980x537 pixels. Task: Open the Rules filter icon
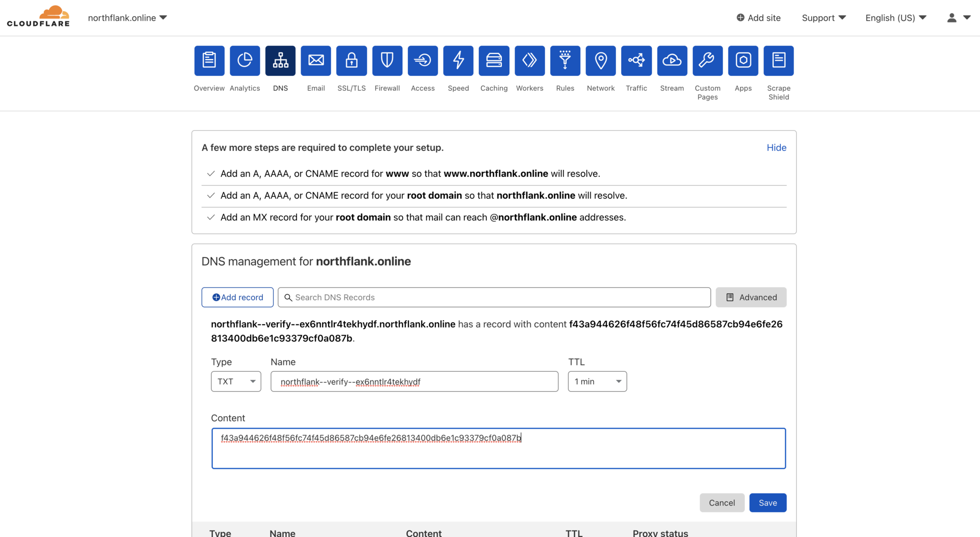(565, 61)
